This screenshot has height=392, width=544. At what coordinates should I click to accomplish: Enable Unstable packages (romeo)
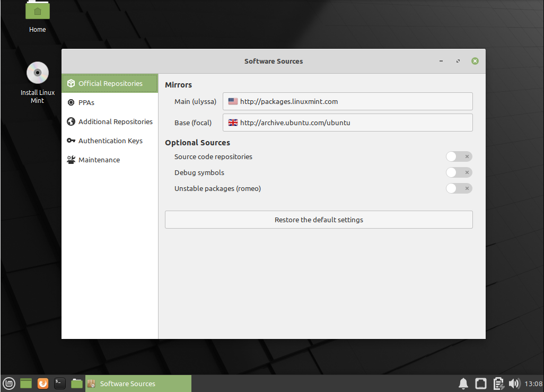(x=459, y=188)
